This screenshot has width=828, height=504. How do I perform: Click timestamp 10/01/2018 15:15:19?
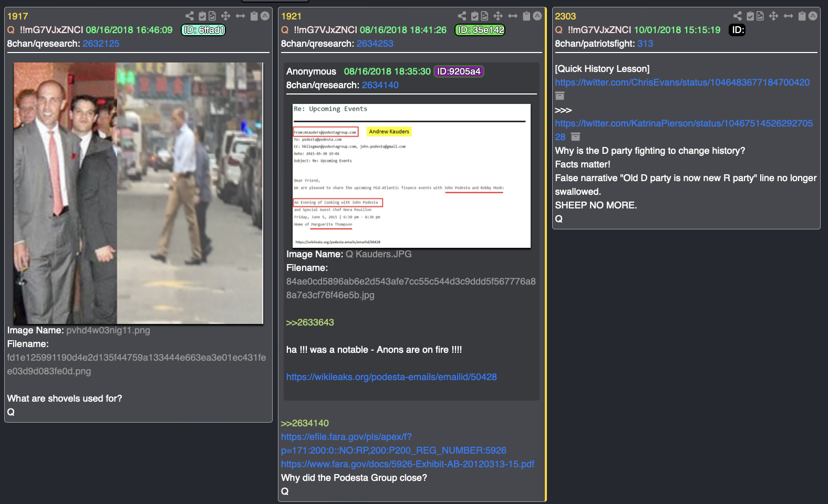pyautogui.click(x=677, y=30)
